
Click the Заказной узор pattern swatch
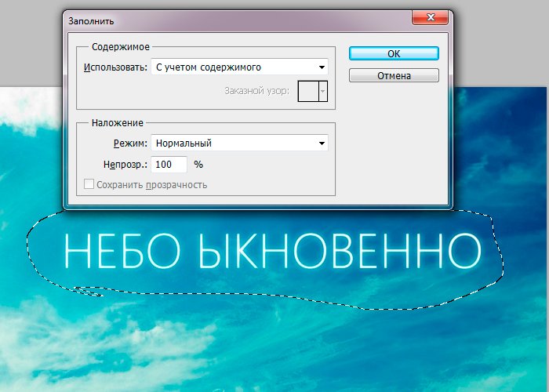[307, 92]
